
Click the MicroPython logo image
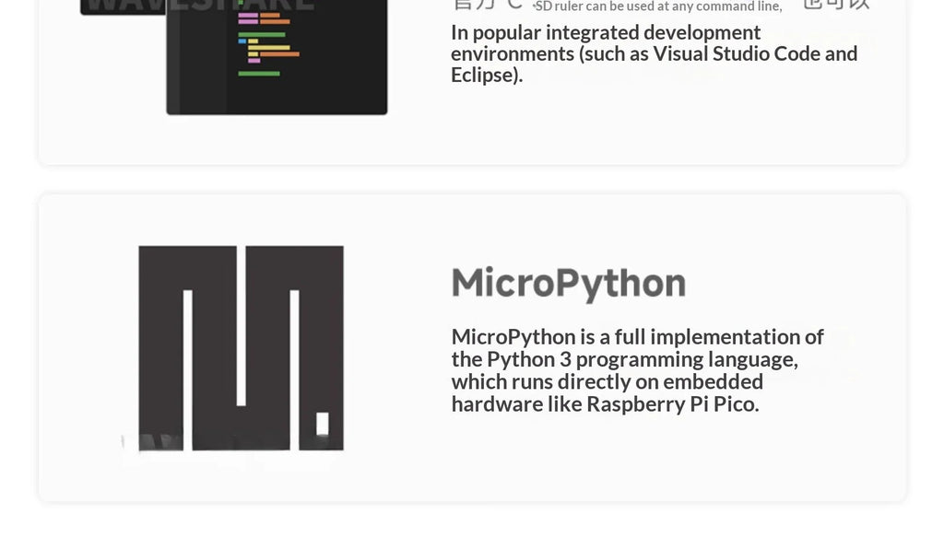(x=241, y=347)
